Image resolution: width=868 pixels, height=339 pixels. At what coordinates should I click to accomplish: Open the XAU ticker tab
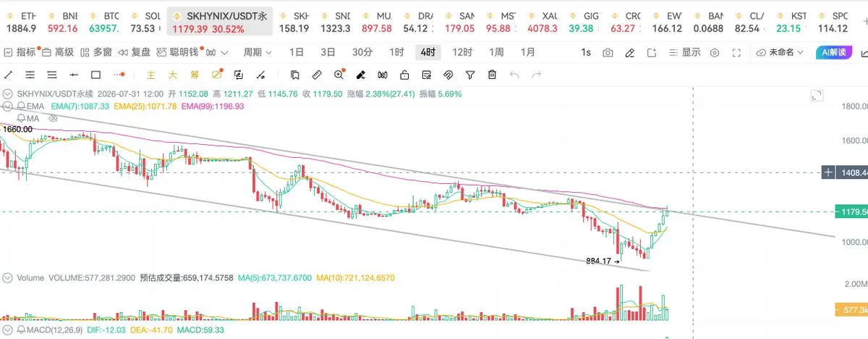coord(542,22)
